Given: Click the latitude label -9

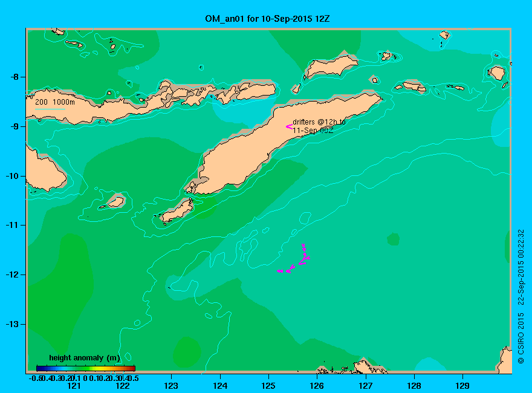Looking at the screenshot, I should point(15,126).
